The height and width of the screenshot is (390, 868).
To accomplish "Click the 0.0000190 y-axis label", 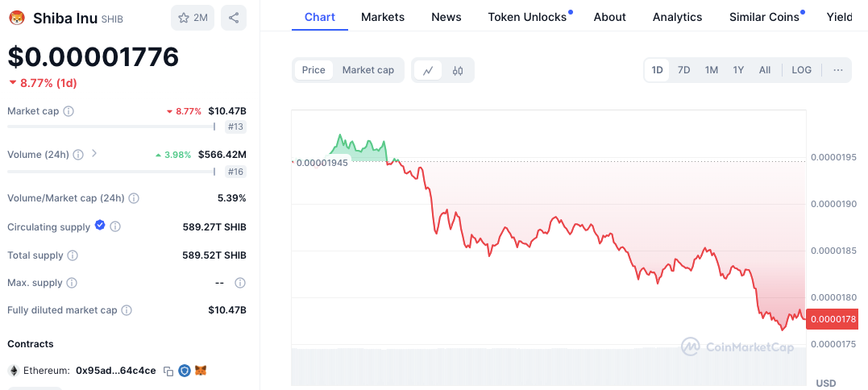I will 833,204.
